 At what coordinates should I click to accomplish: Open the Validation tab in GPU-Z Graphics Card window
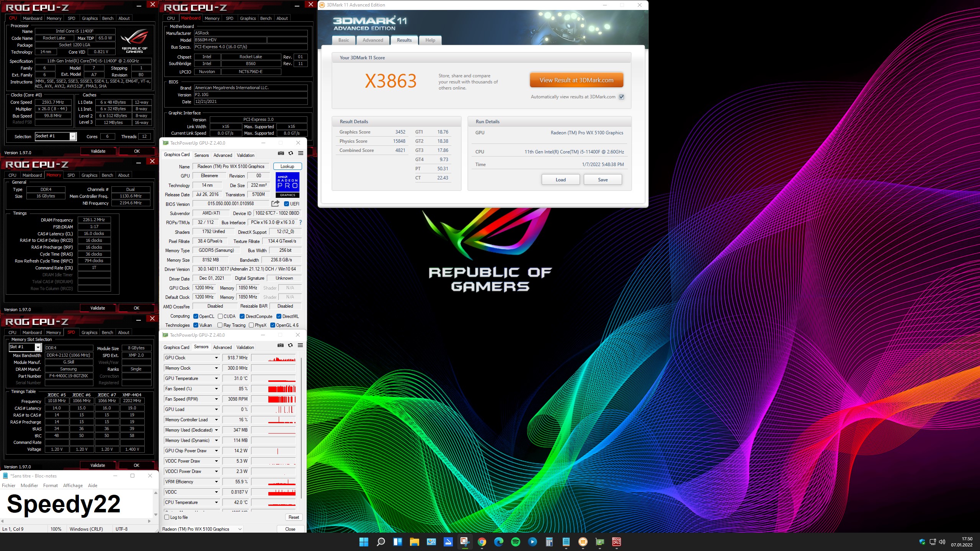[x=245, y=155]
